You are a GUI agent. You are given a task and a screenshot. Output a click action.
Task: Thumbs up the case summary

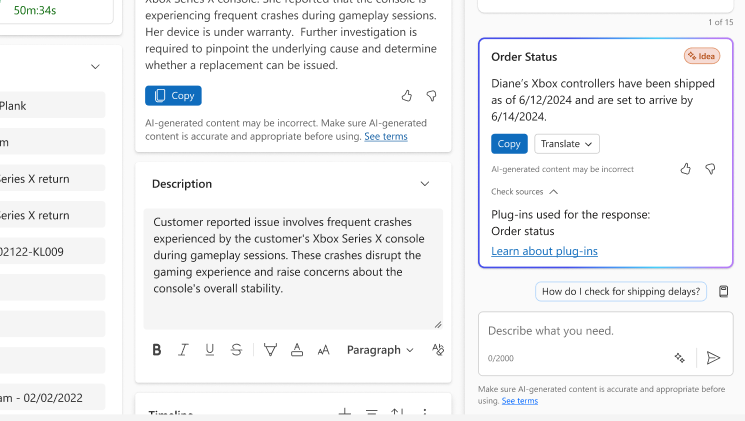coord(407,96)
